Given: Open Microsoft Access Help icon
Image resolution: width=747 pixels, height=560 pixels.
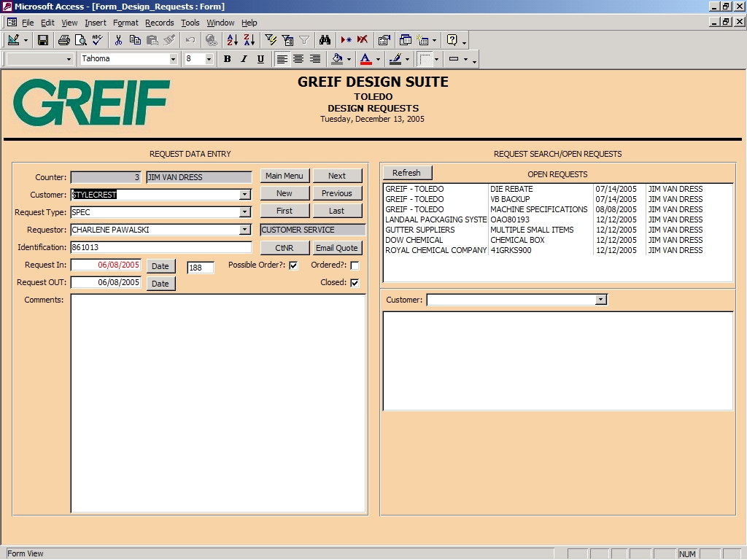Looking at the screenshot, I should click(452, 40).
